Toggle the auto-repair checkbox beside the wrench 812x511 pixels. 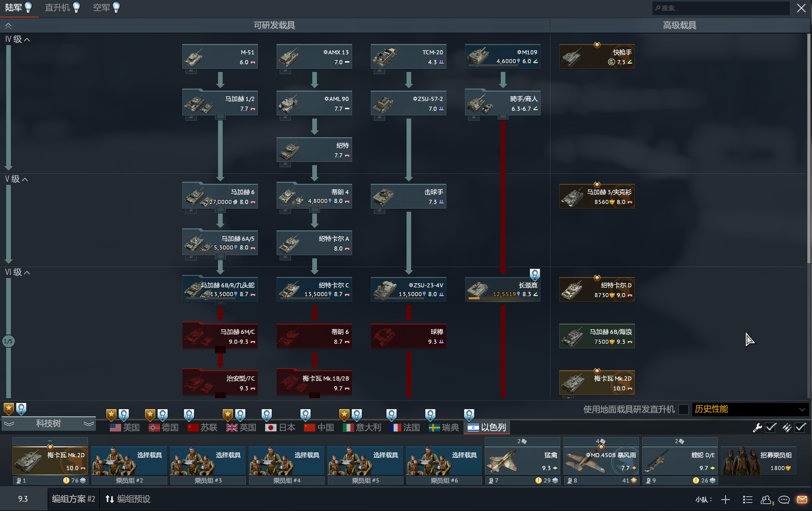pyautogui.click(x=771, y=427)
